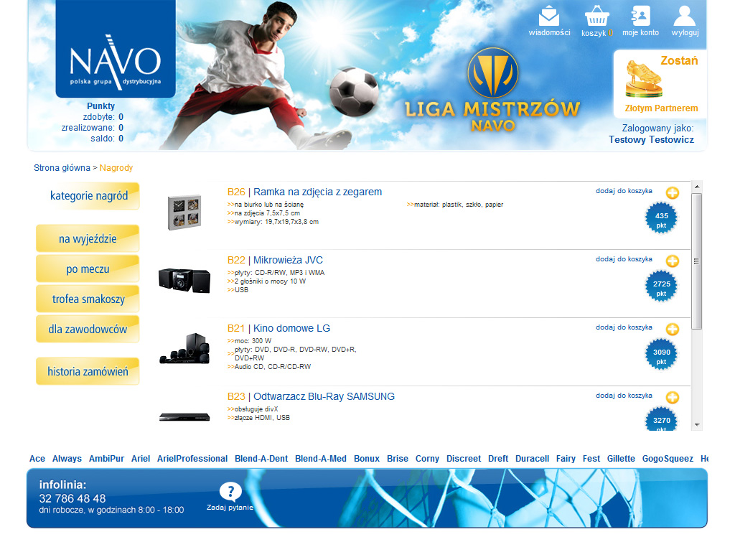The width and height of the screenshot is (735, 560).
Task: Select the na wyjeździe category
Action: coord(88,238)
